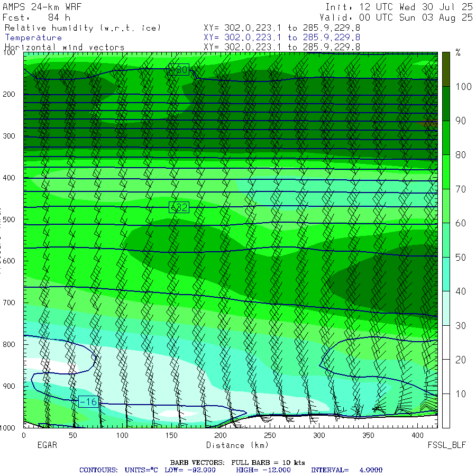The width and height of the screenshot is (476, 476).
Task: Click the 600 pressure axis label
Action: pos(9,261)
